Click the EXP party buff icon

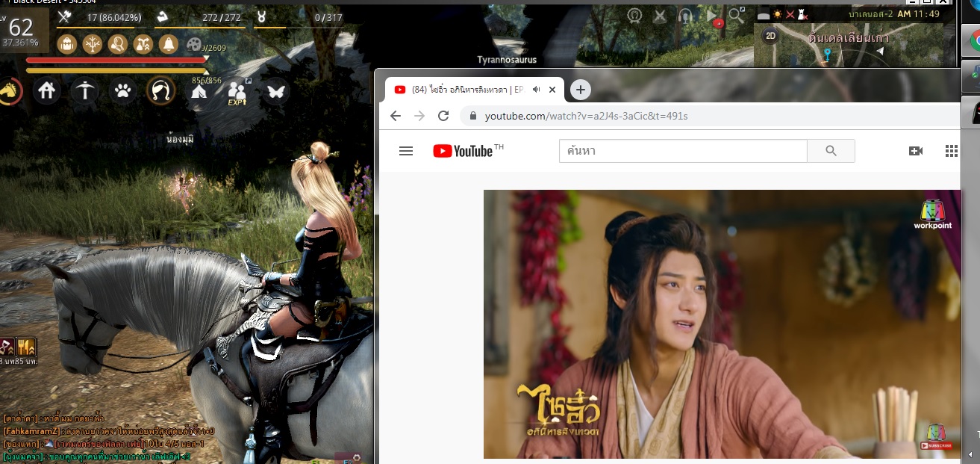pyautogui.click(x=238, y=93)
